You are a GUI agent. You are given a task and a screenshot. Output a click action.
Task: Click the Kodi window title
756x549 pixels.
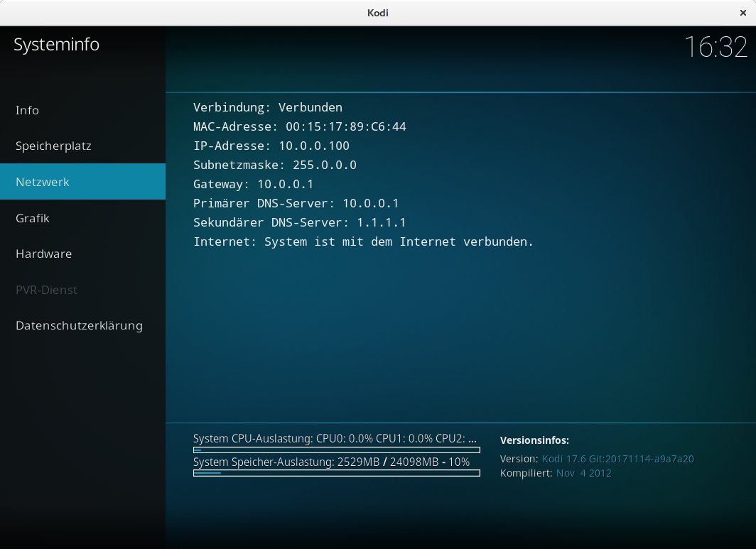377,13
